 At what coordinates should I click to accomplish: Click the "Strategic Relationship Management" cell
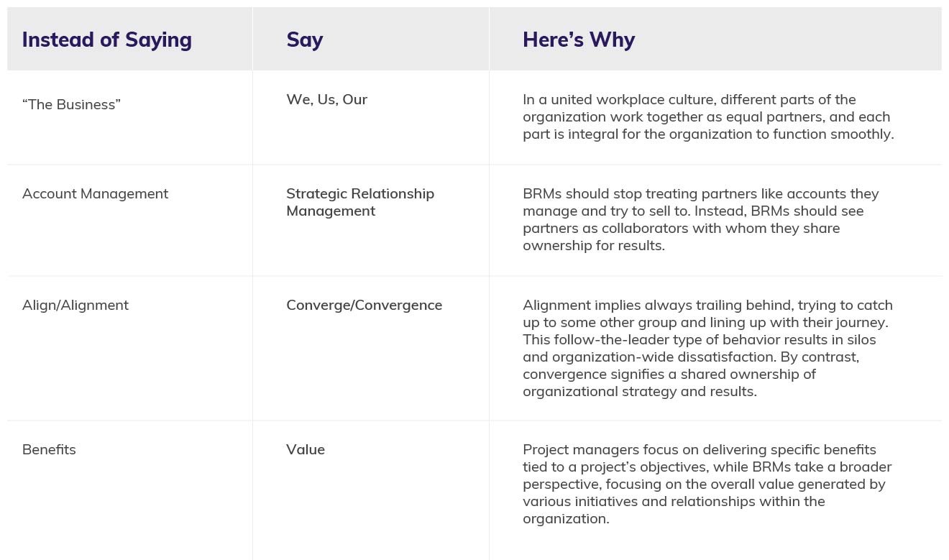tap(359, 203)
